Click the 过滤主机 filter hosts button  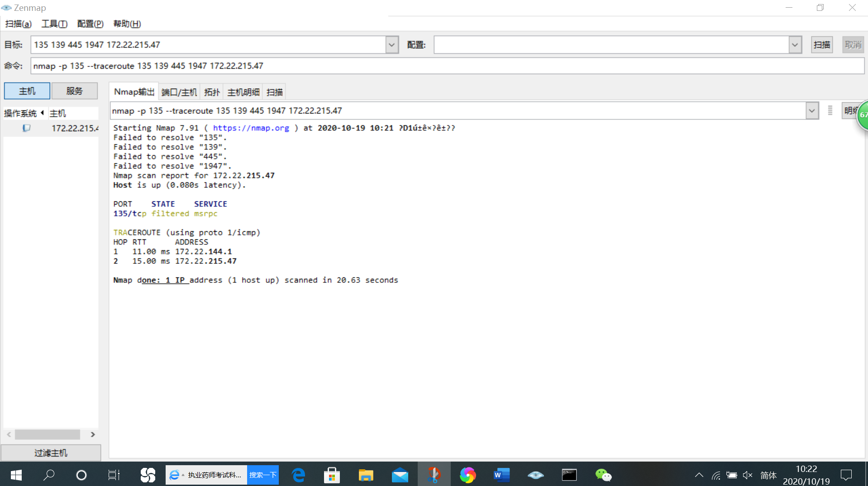[51, 453]
